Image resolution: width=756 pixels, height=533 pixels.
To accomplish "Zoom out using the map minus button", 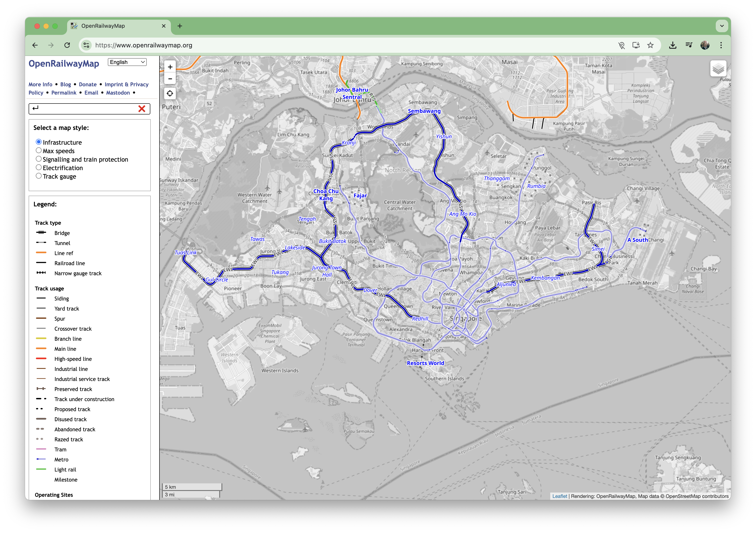I will point(170,79).
